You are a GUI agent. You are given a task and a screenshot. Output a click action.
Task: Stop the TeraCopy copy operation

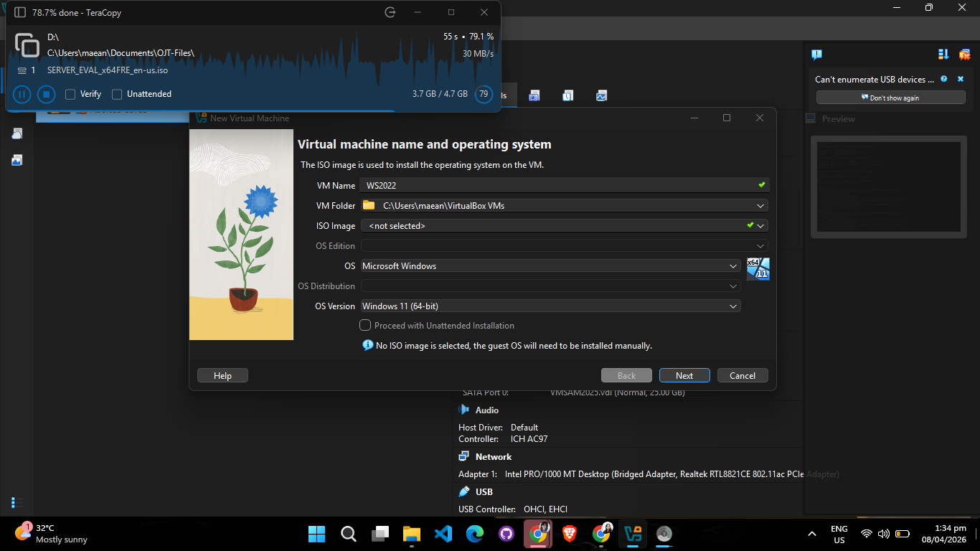click(46, 94)
